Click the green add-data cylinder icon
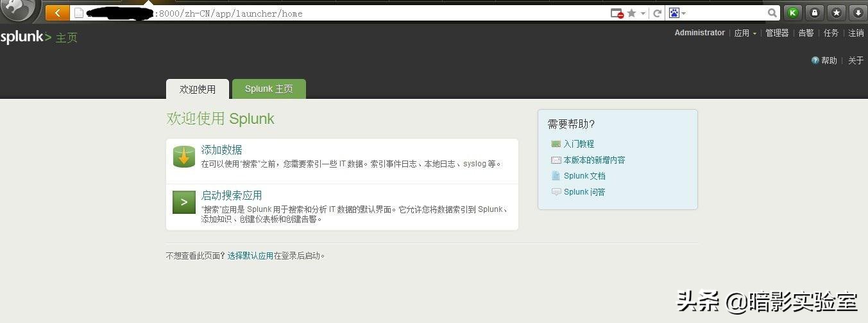The image size is (868, 323). [184, 157]
